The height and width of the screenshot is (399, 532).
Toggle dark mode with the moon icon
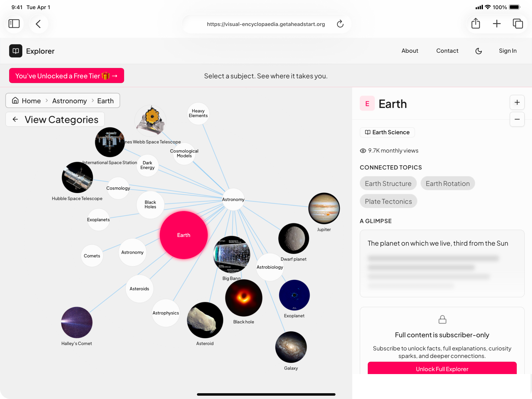pos(478,51)
